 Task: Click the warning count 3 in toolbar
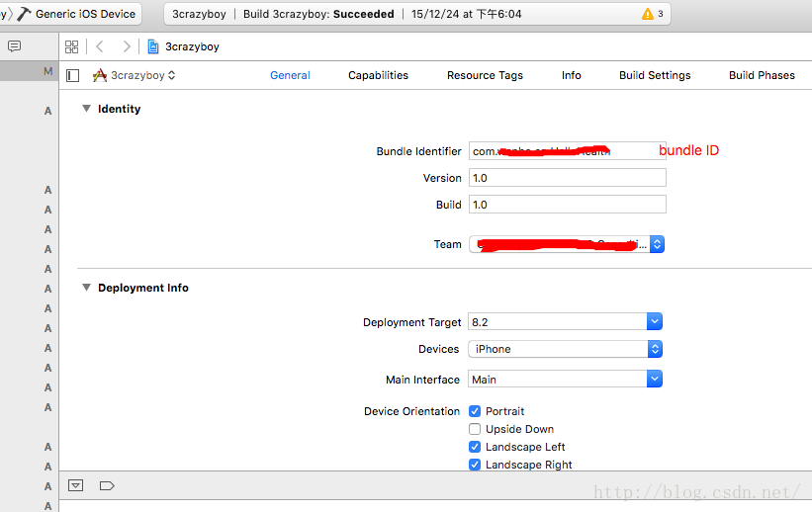tap(661, 14)
